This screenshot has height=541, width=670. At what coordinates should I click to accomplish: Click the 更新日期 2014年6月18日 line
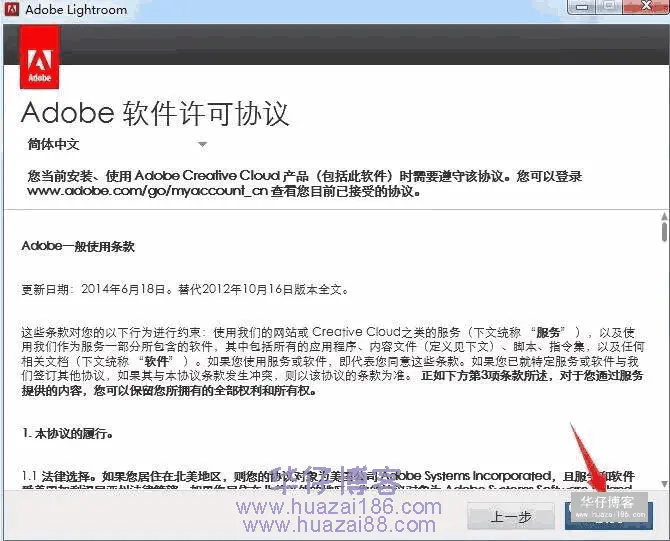click(185, 289)
